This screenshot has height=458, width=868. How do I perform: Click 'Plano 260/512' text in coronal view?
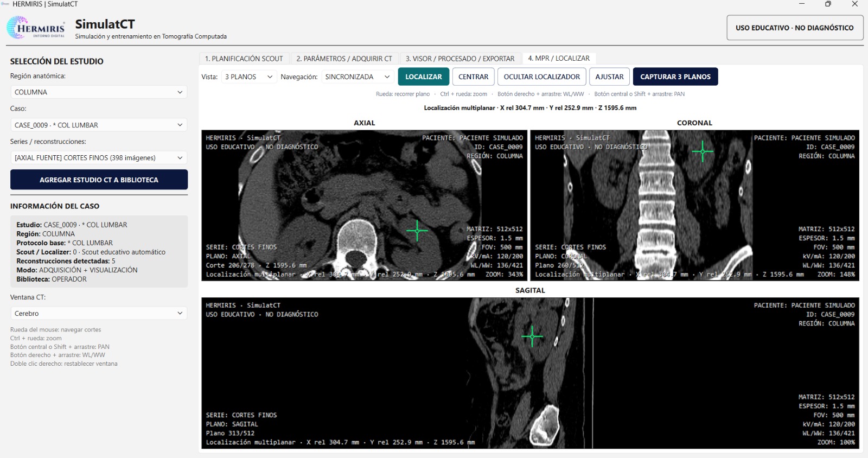(x=559, y=265)
